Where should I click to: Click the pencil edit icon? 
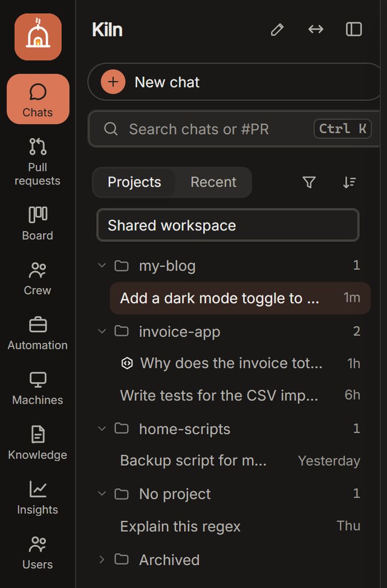[x=277, y=29]
